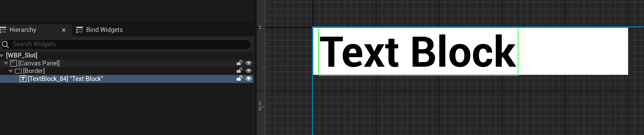Hide TextBlock_84 in designer

click(x=249, y=78)
